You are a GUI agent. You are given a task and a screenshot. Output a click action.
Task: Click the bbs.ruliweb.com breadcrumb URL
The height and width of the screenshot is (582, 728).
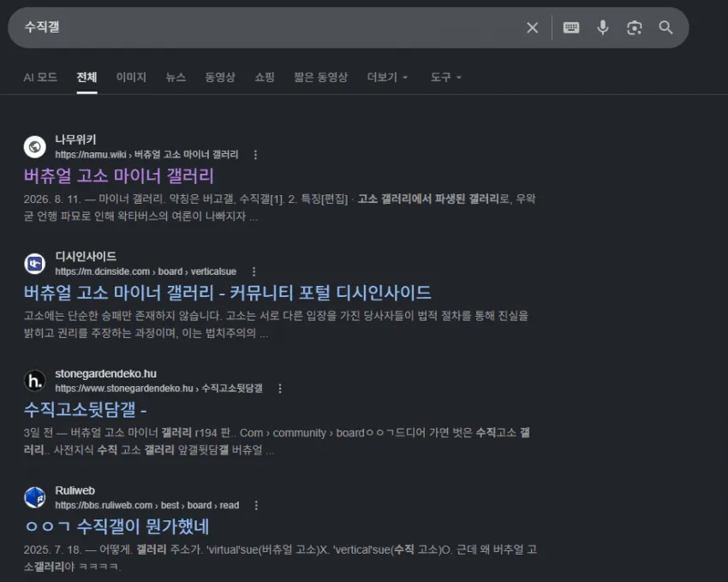pyautogui.click(x=147, y=506)
